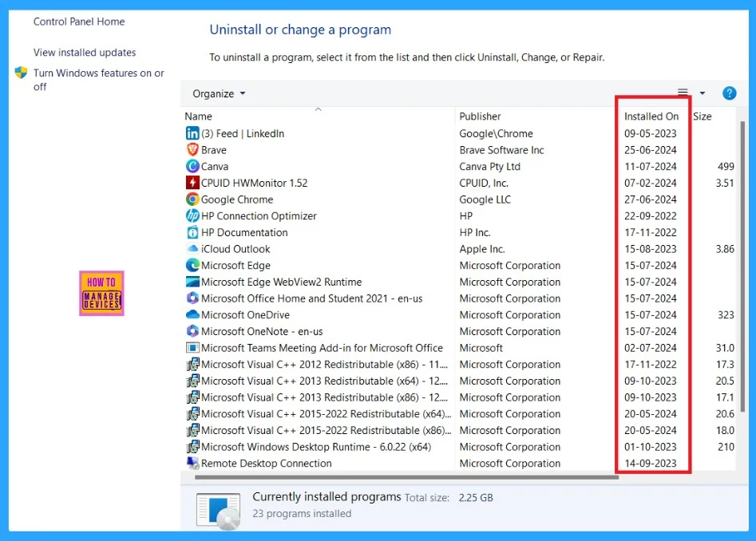756x541 pixels.
Task: Click the Brave Software Inc publisher cell
Action: pos(501,150)
